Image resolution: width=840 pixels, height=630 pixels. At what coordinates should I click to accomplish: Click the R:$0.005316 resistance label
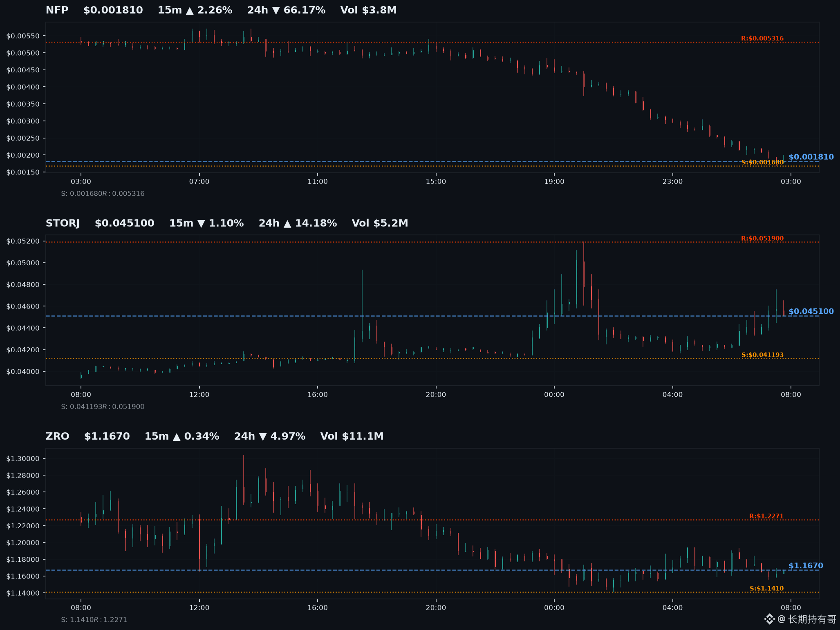coord(762,38)
